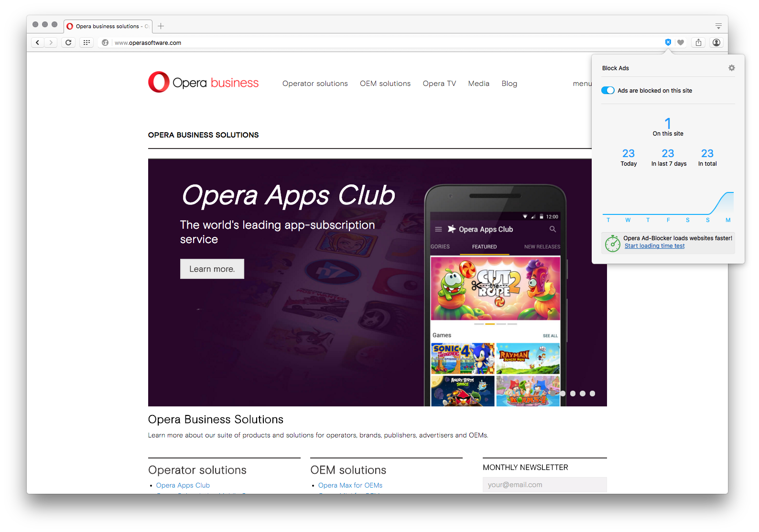Click the 'MONTHLY NEWSLETTER' heading
This screenshot has width=759, height=532.
pos(525,468)
